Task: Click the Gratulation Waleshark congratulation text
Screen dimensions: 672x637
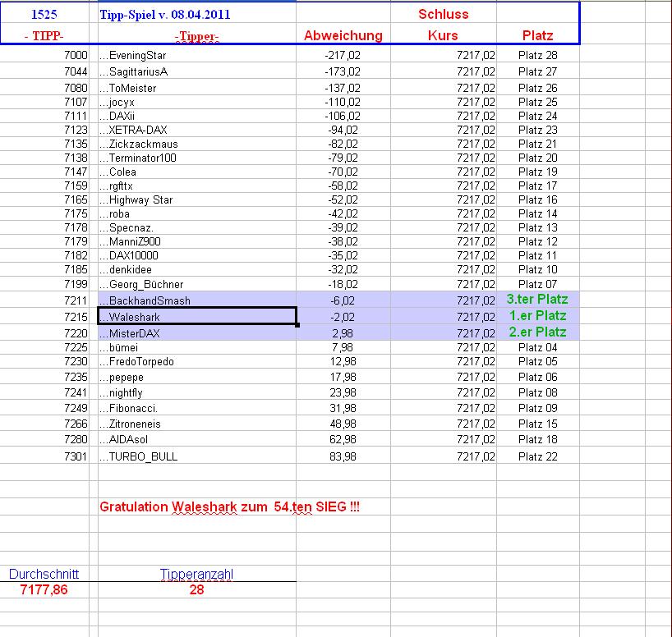Action: coord(229,506)
